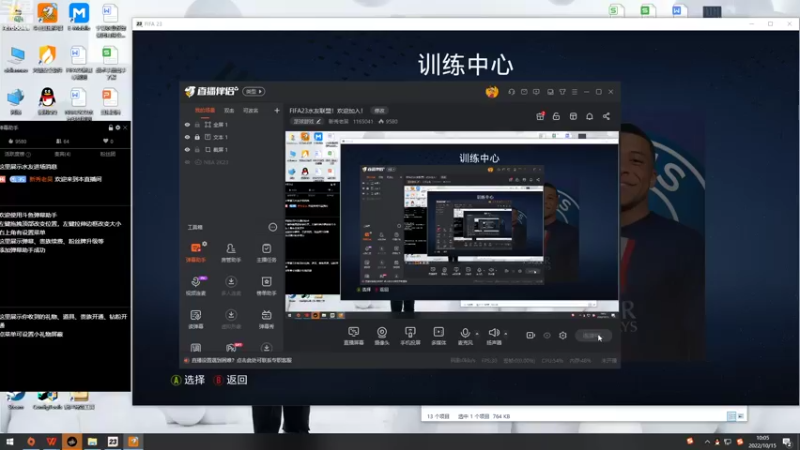Click the user avatar in 直播伴侣
Viewport: 800px width, 450px height.
click(492, 92)
